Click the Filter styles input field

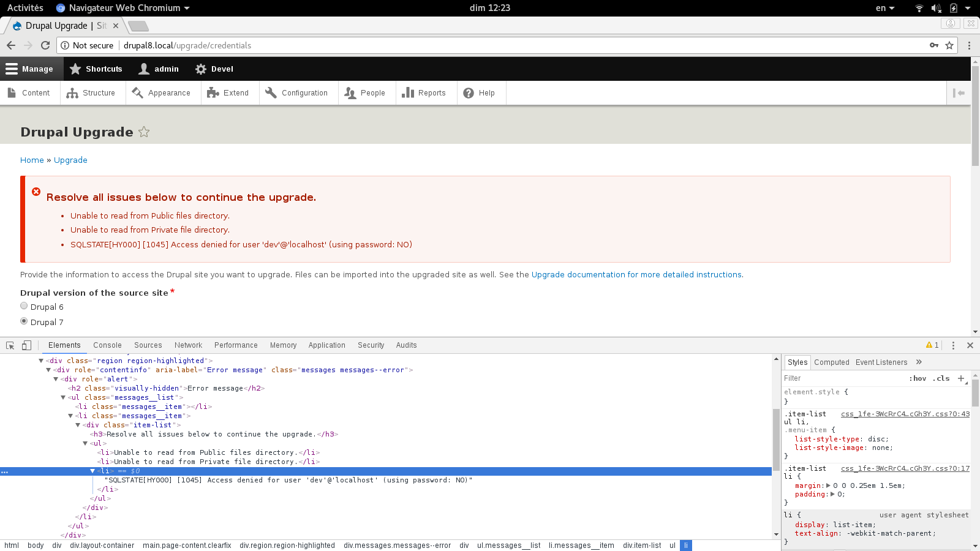click(x=842, y=378)
